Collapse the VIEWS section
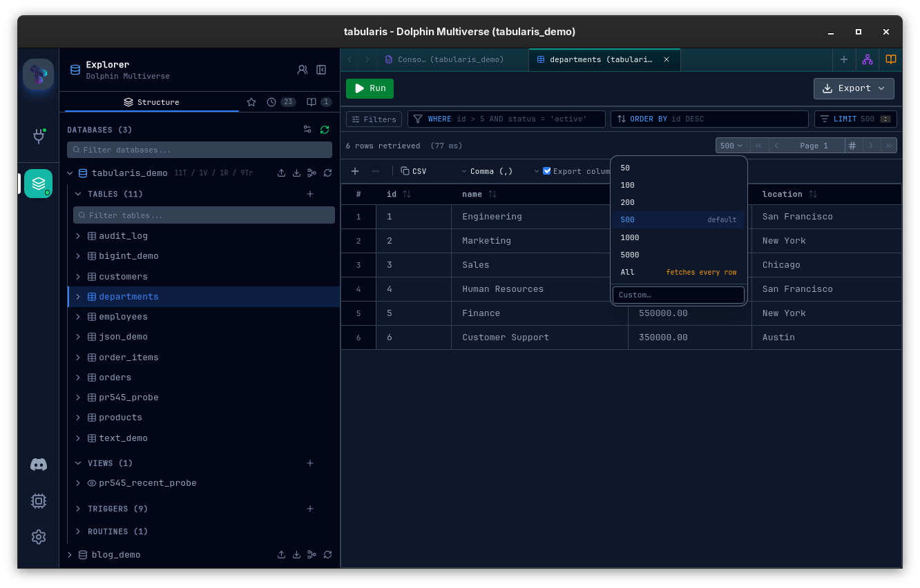 coord(78,463)
